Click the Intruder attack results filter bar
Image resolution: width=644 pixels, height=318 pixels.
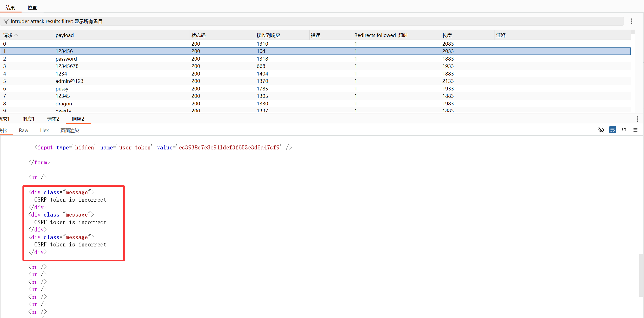[x=312, y=21]
